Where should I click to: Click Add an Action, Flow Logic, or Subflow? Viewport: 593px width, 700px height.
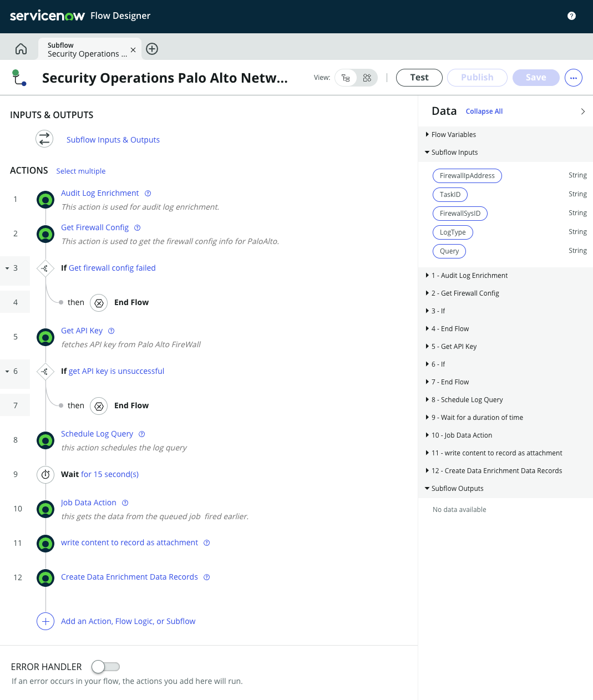pyautogui.click(x=128, y=621)
